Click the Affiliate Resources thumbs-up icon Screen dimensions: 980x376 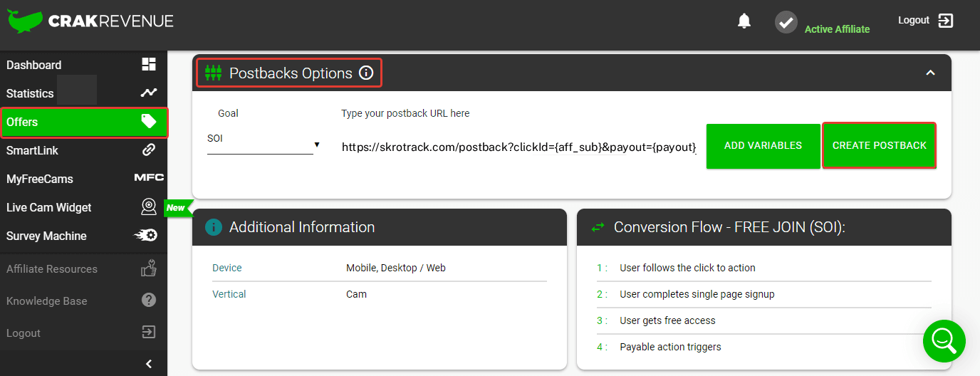coord(149,268)
